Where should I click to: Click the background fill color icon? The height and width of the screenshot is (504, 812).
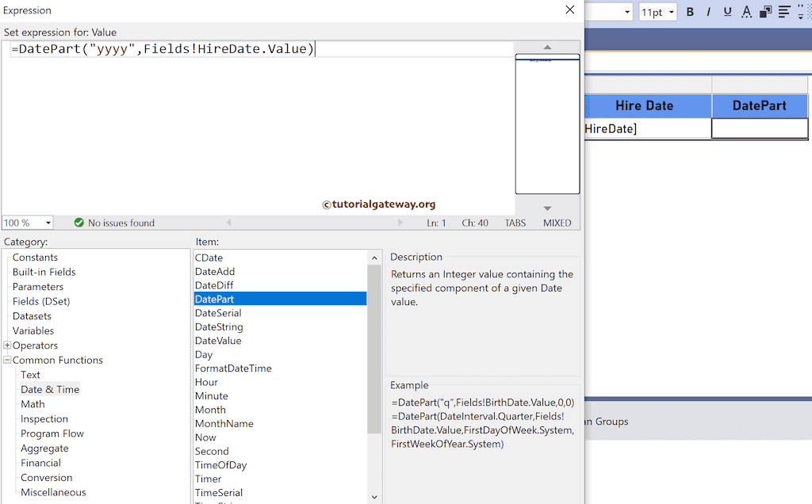765,12
